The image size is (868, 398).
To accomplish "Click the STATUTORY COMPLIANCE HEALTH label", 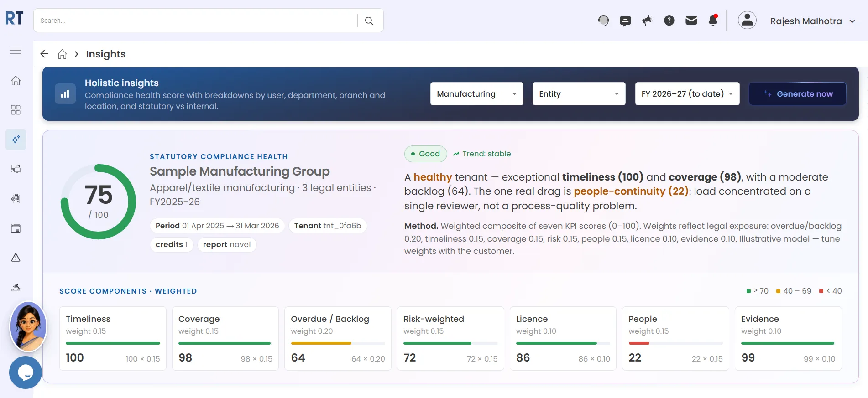I will tap(219, 157).
